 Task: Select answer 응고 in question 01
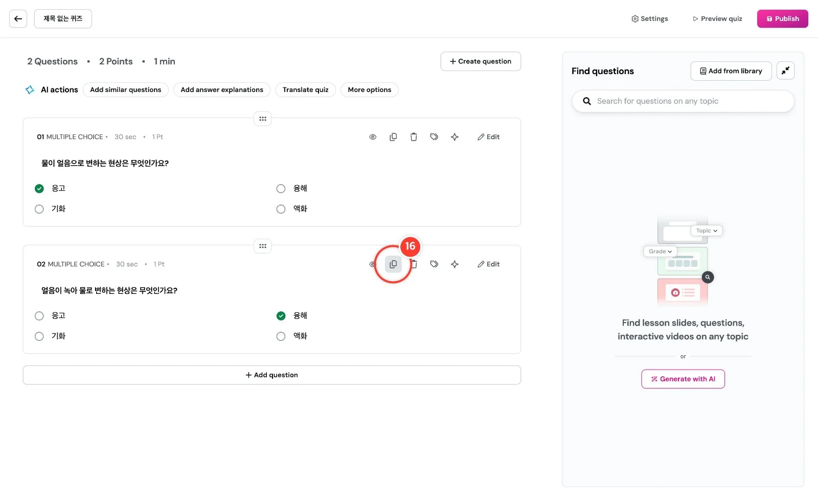39,189
